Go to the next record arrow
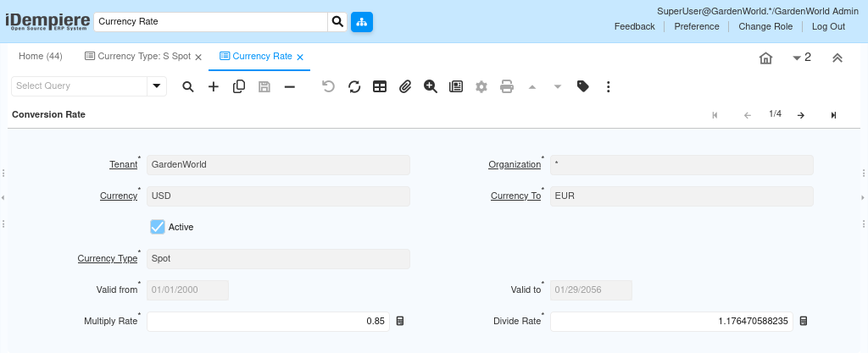 tap(800, 115)
